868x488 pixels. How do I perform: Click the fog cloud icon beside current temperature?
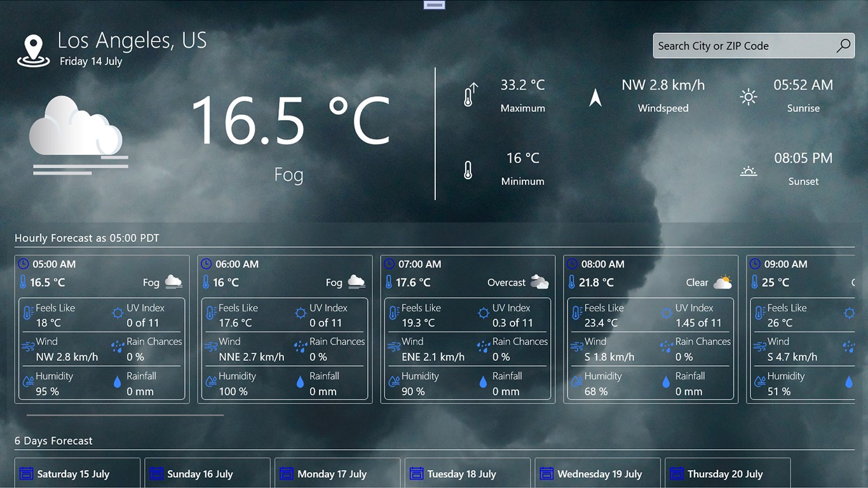point(78,133)
